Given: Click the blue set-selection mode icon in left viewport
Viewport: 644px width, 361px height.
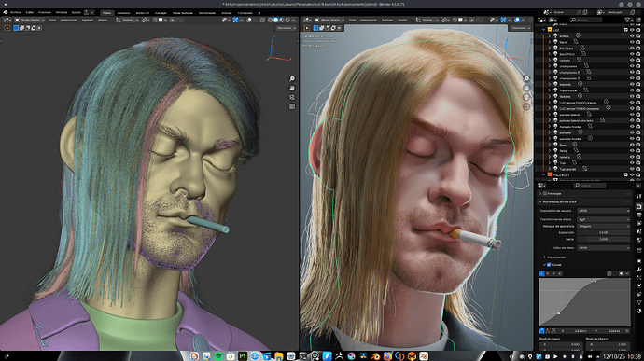Looking at the screenshot, I should click(16, 28).
